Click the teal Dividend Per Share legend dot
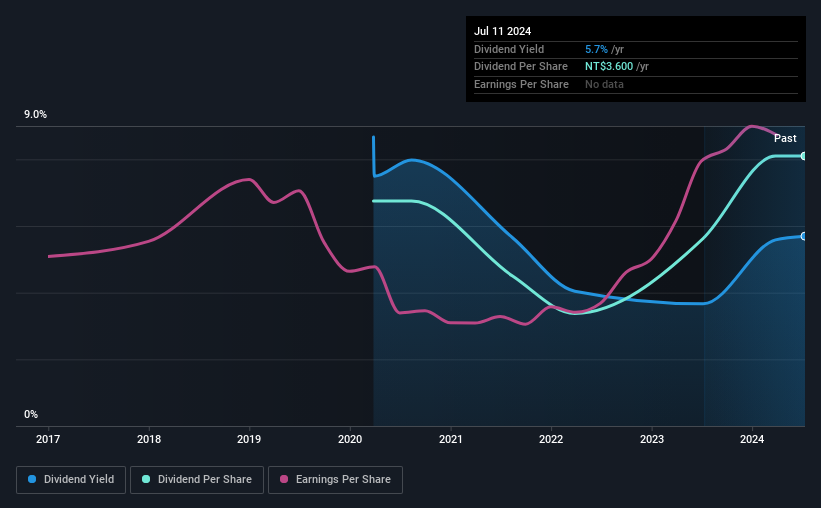 (146, 479)
